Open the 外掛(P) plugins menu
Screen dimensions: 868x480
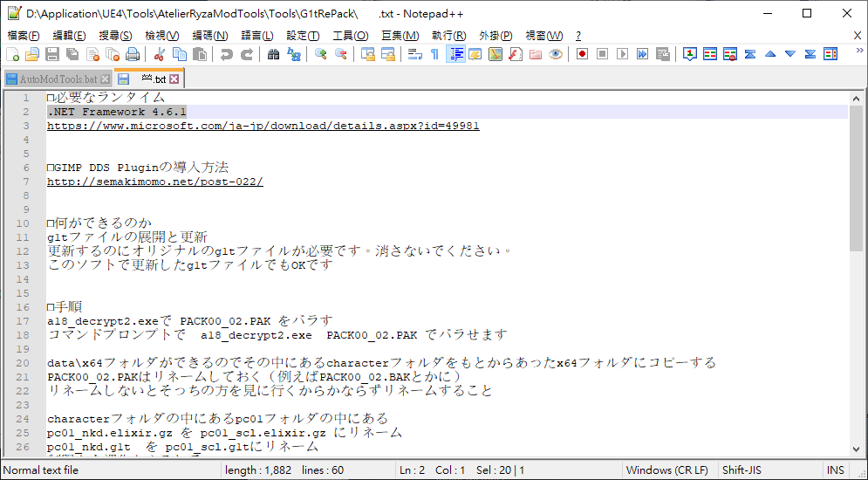[496, 36]
